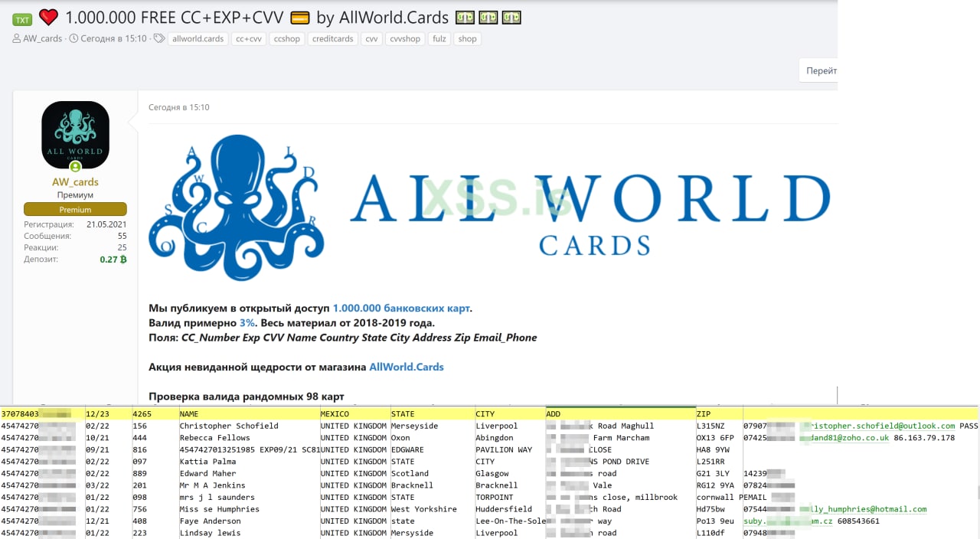Open the AW_cards username below the avatar
This screenshot has width=980, height=539.
click(x=75, y=182)
